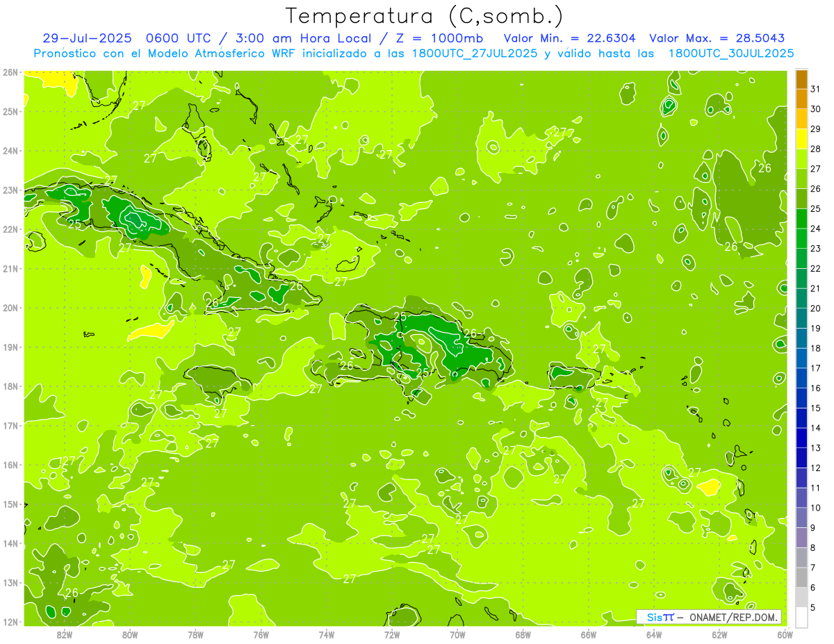Click the '18N' latitude axis label
The image size is (834, 644).
pyautogui.click(x=10, y=386)
